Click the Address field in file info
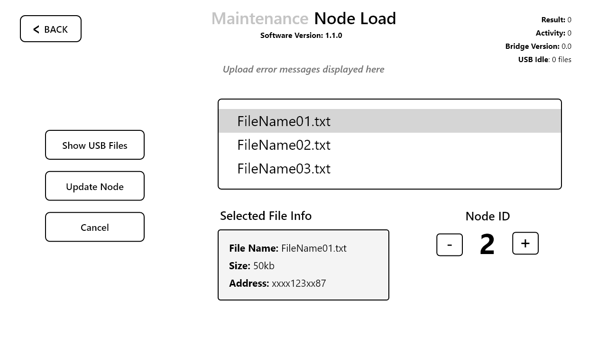 click(277, 283)
